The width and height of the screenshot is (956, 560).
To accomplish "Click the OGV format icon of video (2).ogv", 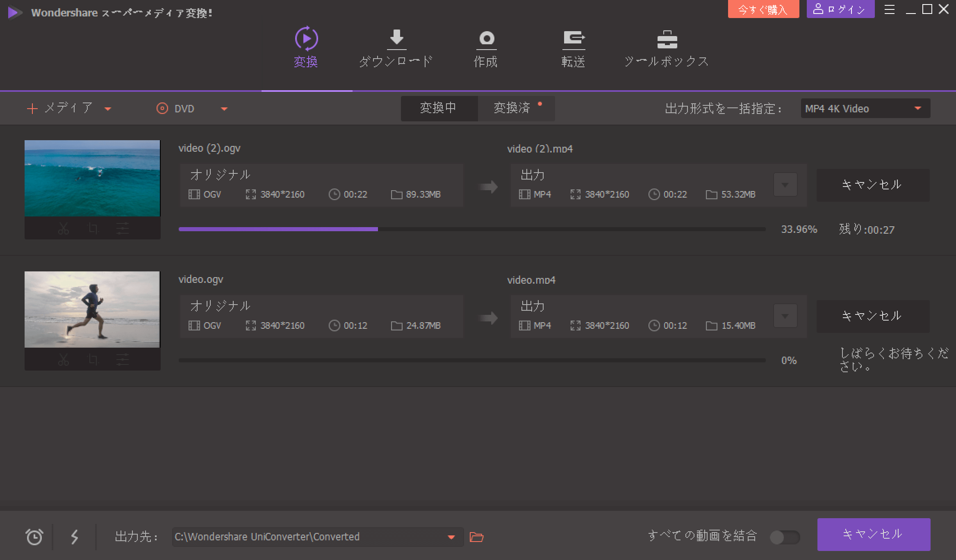I will (x=194, y=194).
